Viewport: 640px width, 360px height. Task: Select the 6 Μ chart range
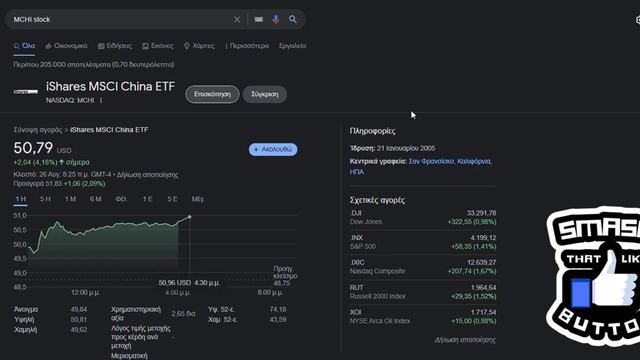click(x=96, y=199)
